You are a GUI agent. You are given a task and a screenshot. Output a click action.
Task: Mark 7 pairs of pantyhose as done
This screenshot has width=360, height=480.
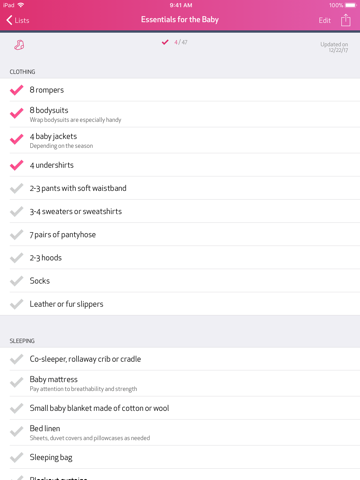pyautogui.click(x=16, y=235)
